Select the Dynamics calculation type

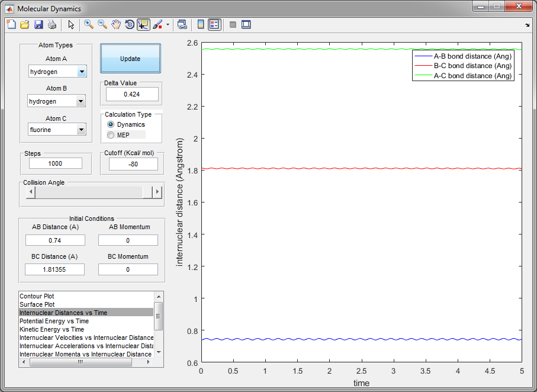pyautogui.click(x=111, y=124)
